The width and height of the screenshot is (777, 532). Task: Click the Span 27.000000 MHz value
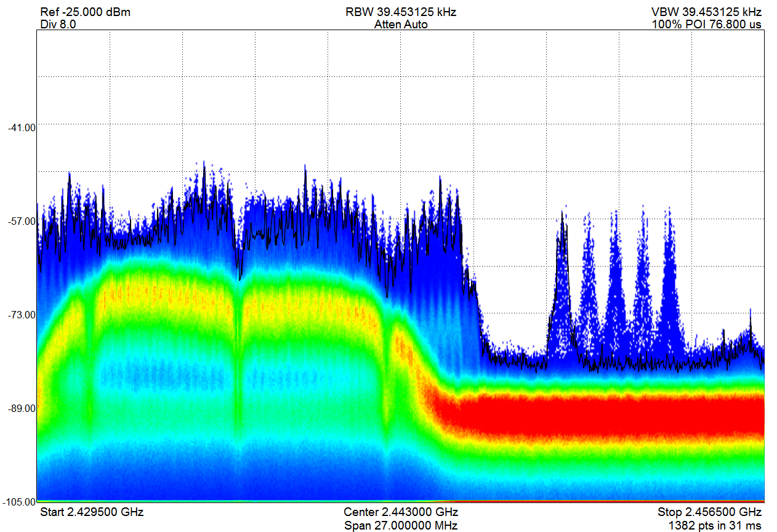(401, 525)
